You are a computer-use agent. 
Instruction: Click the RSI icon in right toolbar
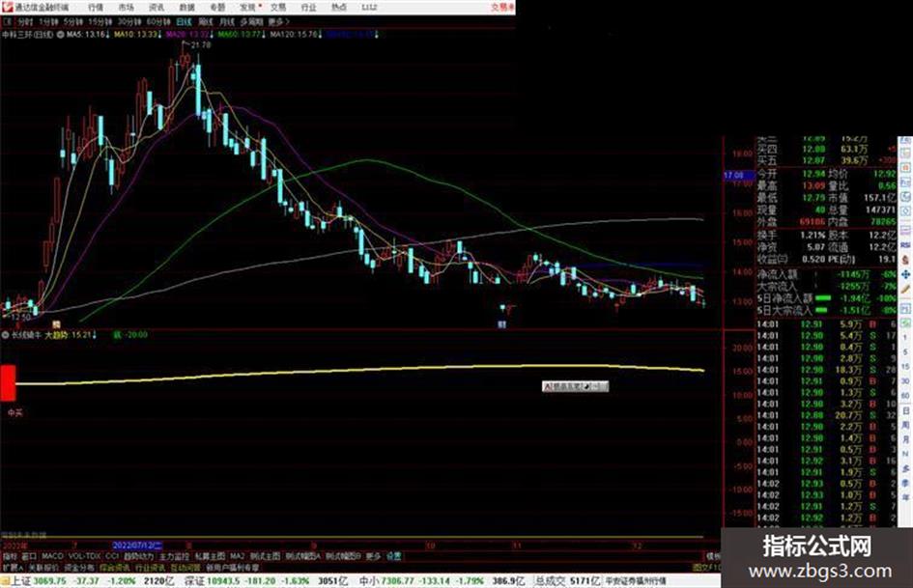905,245
